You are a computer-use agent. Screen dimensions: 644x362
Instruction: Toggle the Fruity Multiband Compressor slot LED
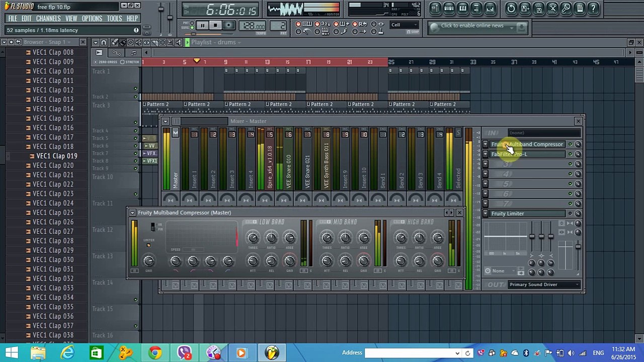(571, 144)
